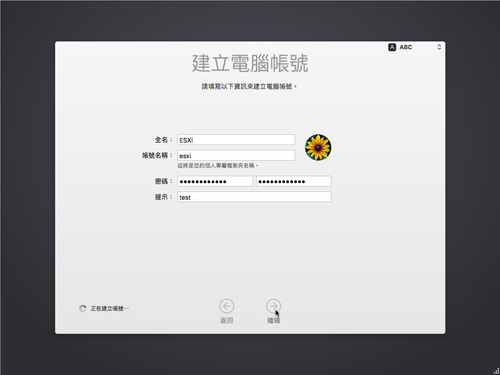Click the input source 'A' icon
Image resolution: width=500 pixels, height=375 pixels.
click(392, 47)
